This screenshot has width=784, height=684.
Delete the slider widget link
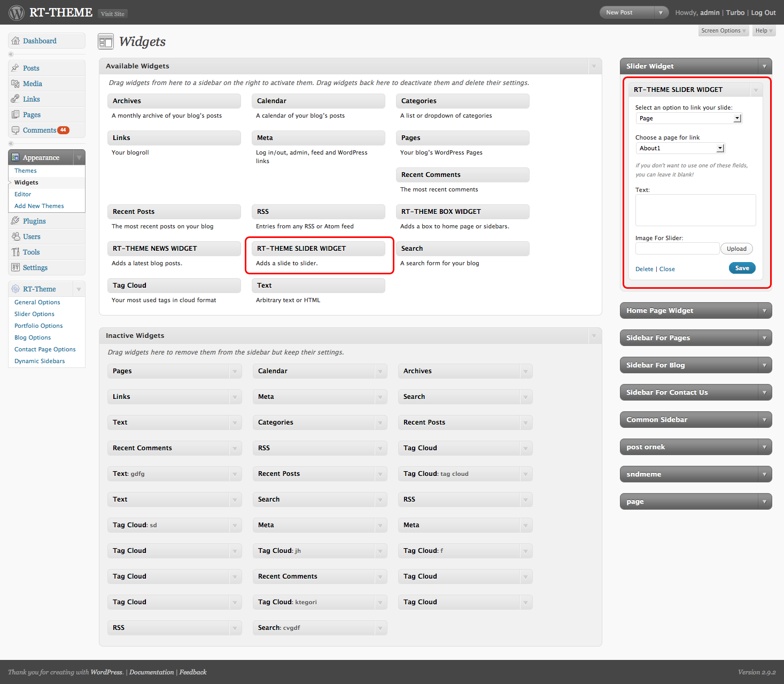click(645, 269)
